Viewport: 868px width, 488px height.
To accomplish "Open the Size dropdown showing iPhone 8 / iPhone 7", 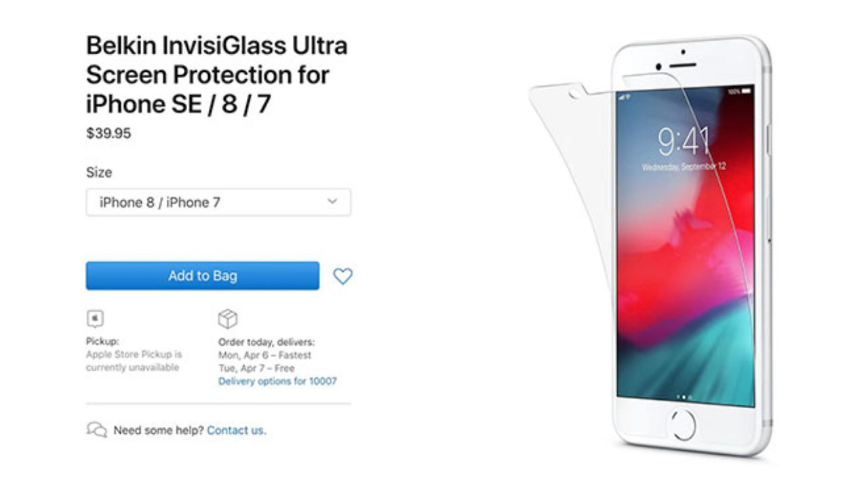I will (218, 202).
